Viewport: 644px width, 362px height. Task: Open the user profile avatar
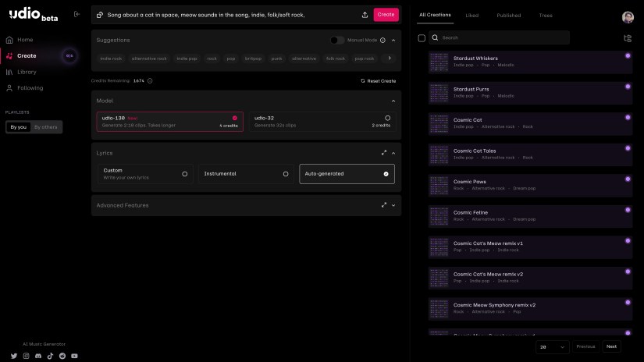[x=628, y=17]
